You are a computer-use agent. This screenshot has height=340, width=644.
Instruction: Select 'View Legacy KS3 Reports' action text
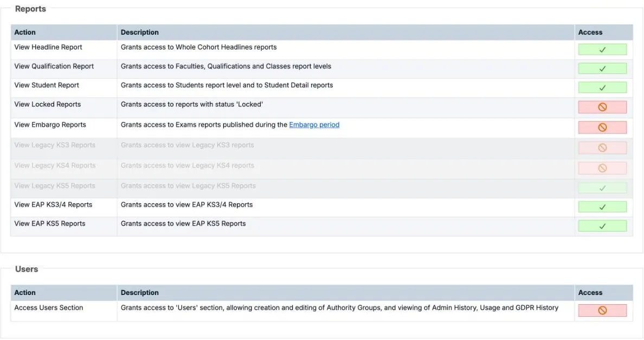(x=55, y=145)
